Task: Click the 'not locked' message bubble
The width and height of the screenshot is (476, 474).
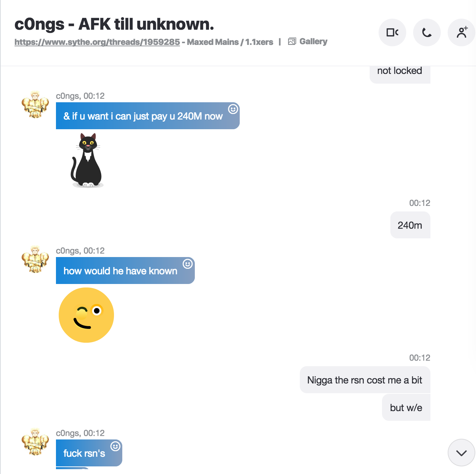Action: point(400,73)
